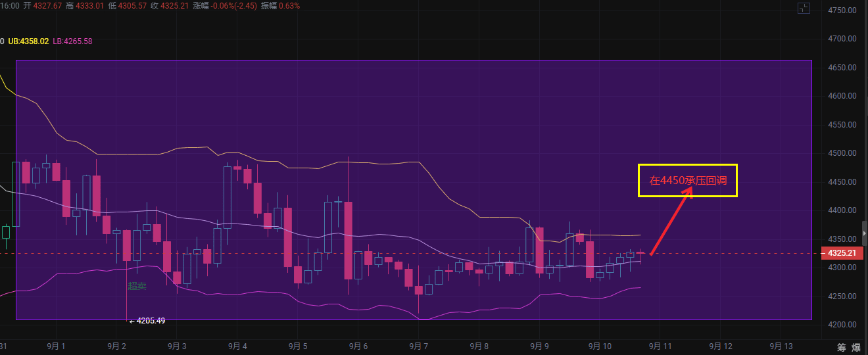868x355 pixels.
Task: Open the 筹 chip distribution tab
Action: click(842, 347)
